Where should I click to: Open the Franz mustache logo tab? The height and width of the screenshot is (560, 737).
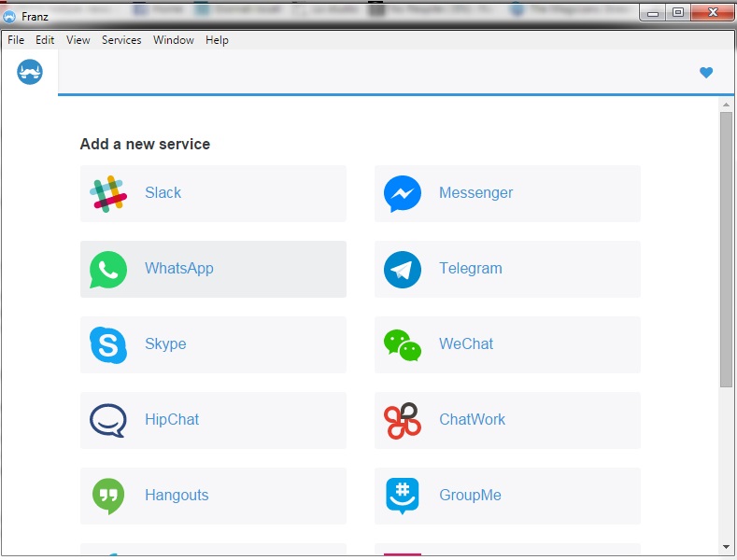point(30,72)
